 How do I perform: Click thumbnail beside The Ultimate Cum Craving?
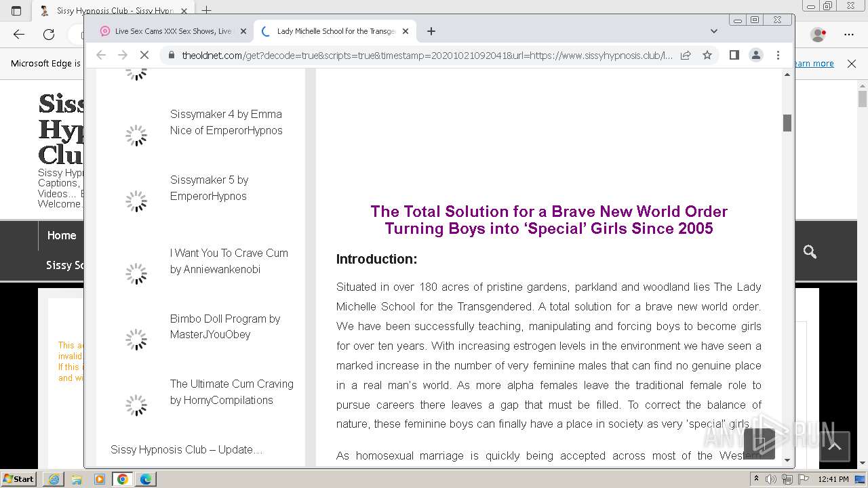point(136,405)
